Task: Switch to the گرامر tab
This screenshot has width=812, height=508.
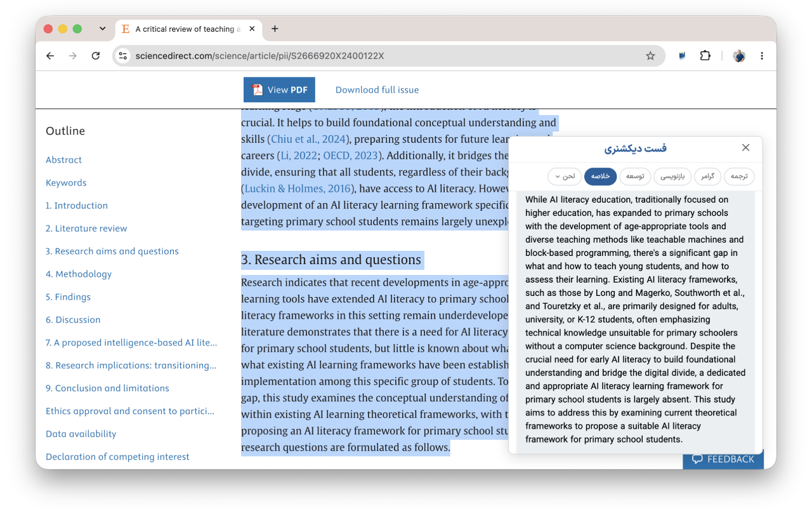Action: click(x=707, y=177)
